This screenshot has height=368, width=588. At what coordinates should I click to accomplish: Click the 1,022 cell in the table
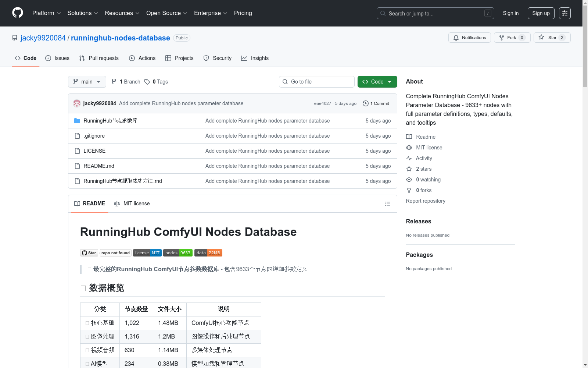coord(136,323)
